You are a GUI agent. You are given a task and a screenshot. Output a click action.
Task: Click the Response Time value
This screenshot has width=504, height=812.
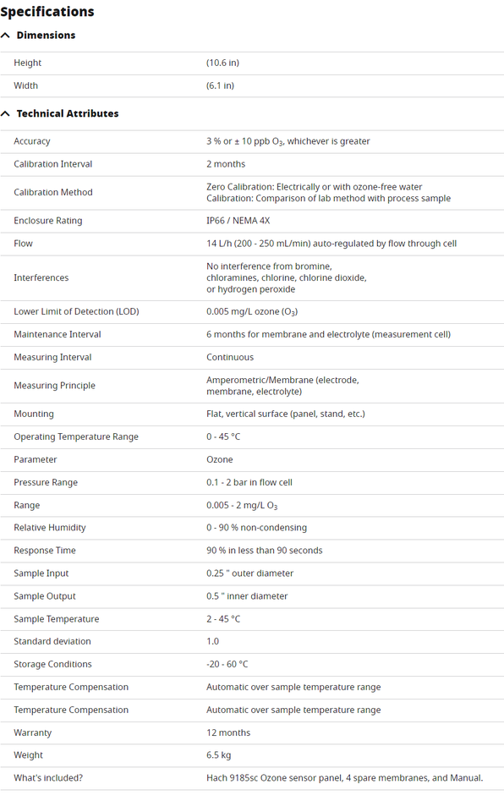click(264, 551)
